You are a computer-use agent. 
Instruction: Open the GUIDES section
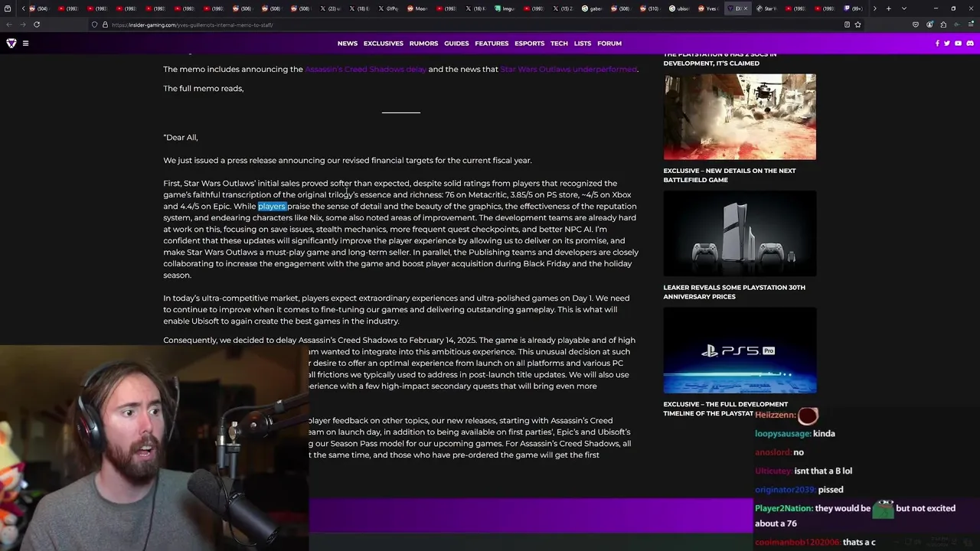(456, 44)
